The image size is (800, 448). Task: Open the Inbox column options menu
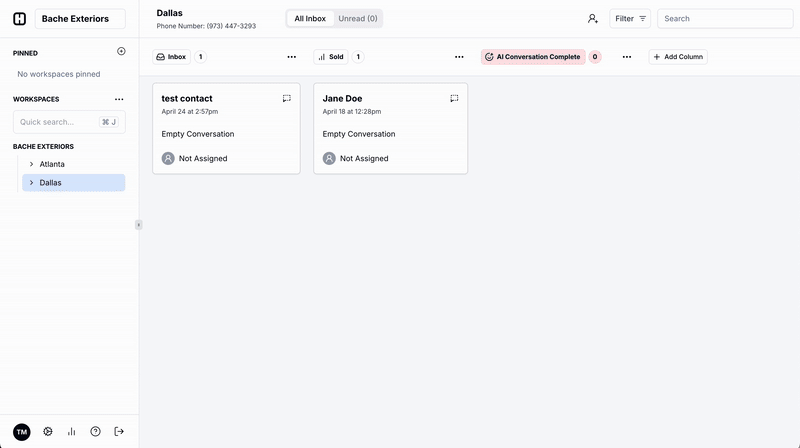tap(292, 57)
